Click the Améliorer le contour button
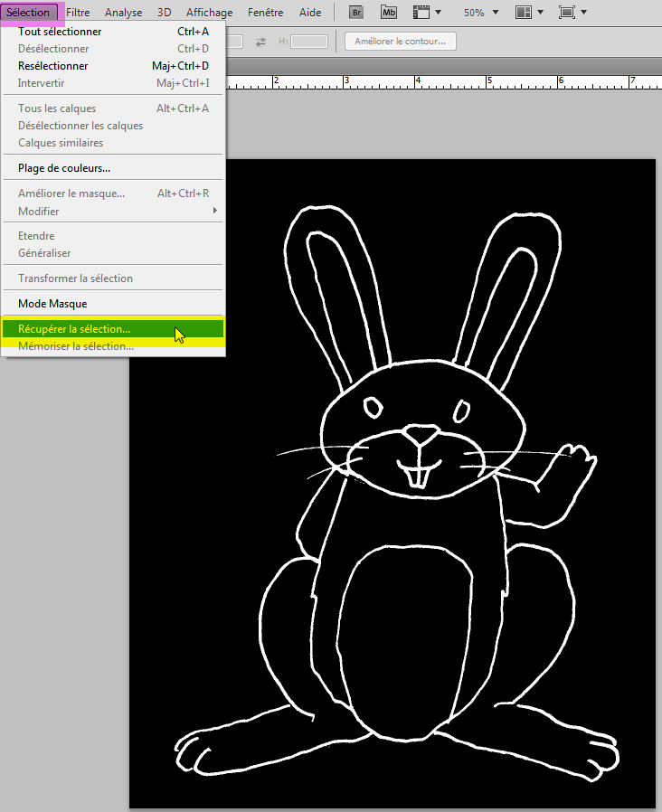 pyautogui.click(x=401, y=42)
